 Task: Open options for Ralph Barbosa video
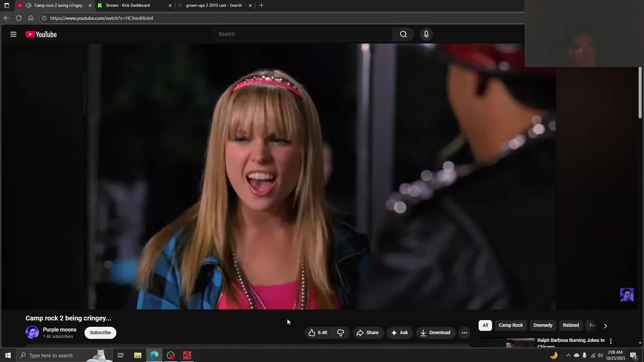611,341
